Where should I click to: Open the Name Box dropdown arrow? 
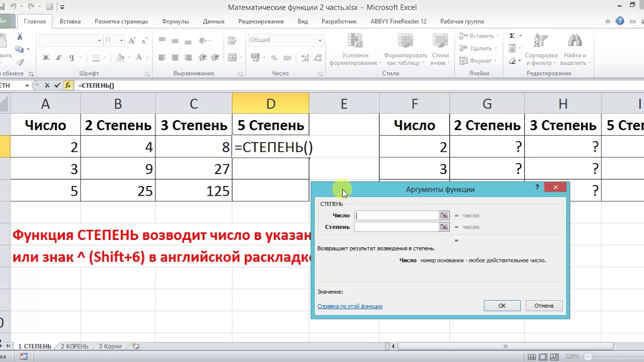click(x=27, y=85)
